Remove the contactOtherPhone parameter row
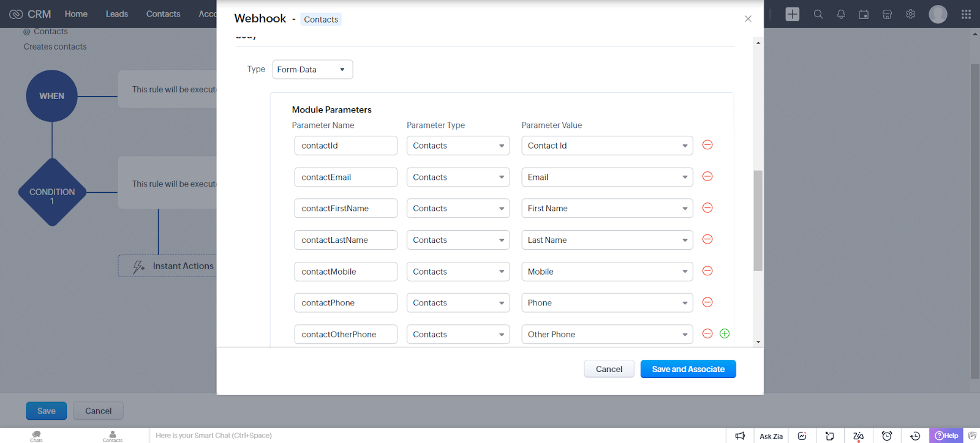Viewport: 980px width, 443px height. pyautogui.click(x=707, y=333)
